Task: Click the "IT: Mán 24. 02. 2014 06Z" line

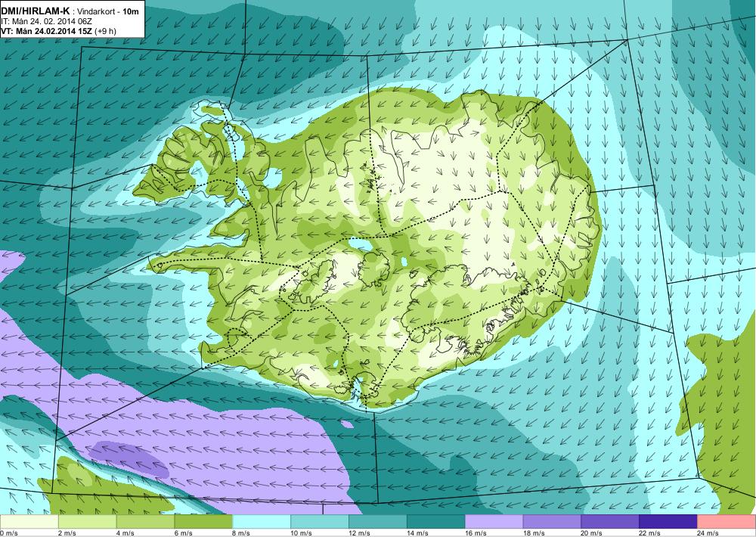Action: pos(47,21)
